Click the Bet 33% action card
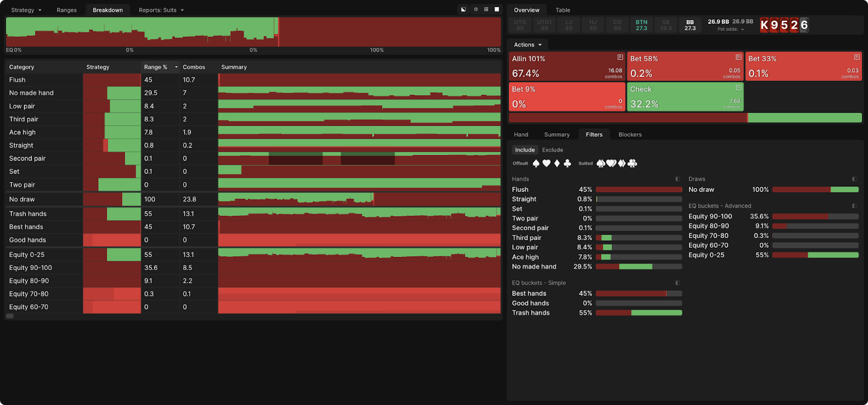 [803, 66]
